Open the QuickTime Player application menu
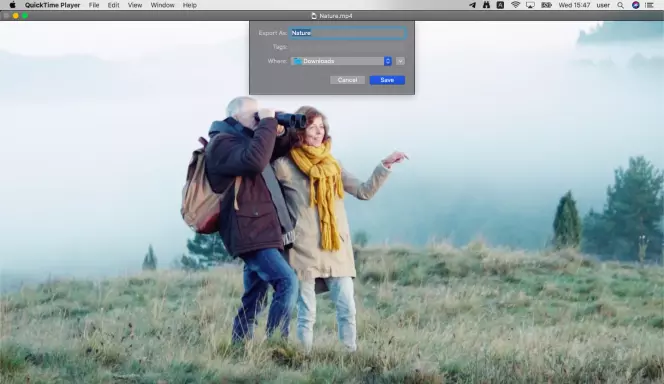The width and height of the screenshot is (664, 384). [x=53, y=5]
